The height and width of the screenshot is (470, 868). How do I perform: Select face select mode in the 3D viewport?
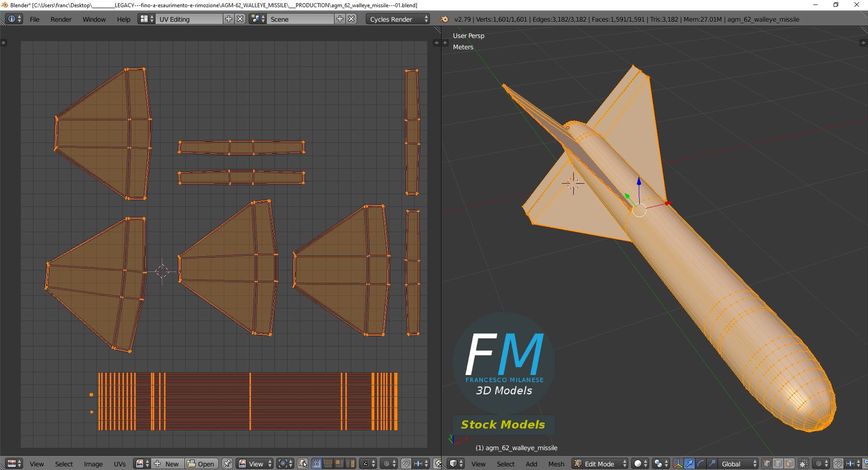point(789,464)
